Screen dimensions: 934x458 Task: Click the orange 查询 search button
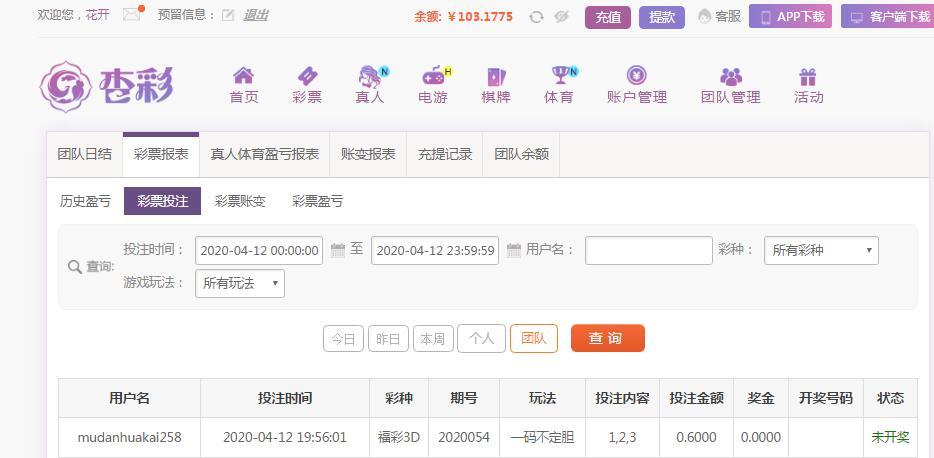coord(608,338)
